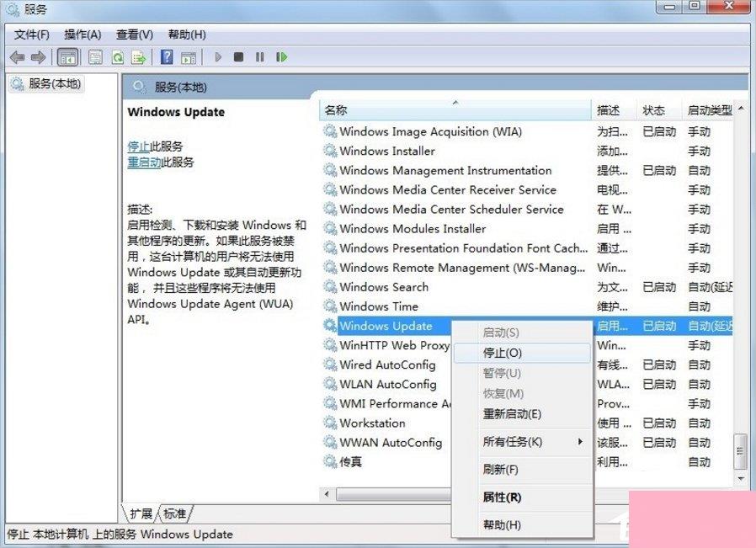Click the Export List toolbar icon
This screenshot has height=548, width=756.
139,57
